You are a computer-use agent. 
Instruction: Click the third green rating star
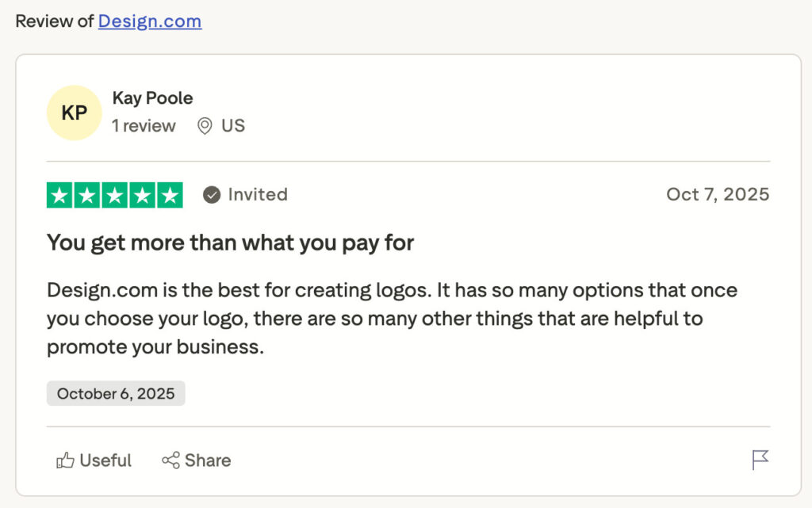coord(115,195)
